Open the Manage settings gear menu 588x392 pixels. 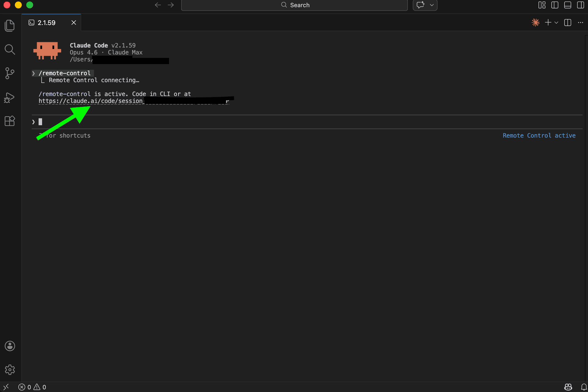(x=9, y=370)
